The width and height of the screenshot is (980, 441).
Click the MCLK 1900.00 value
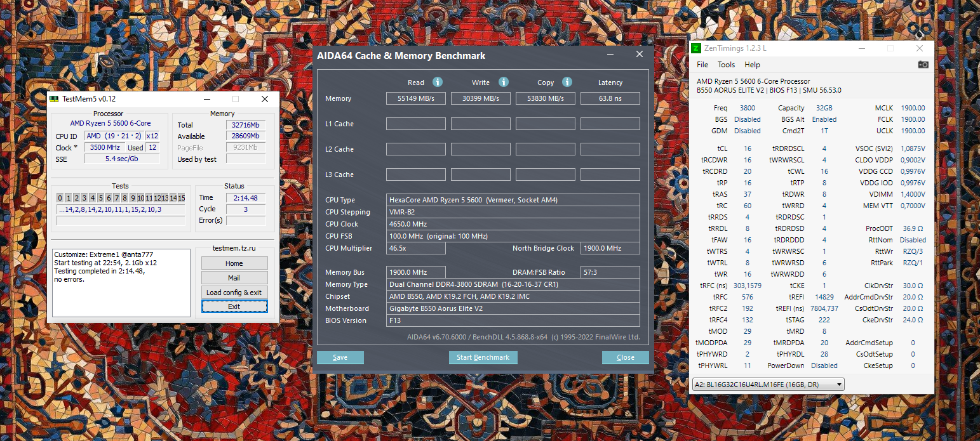[913, 108]
